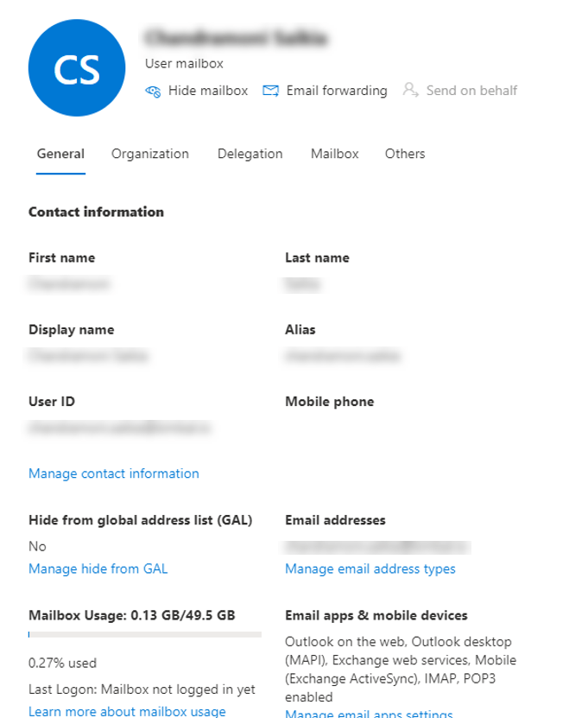Click the blurred User ID value

click(119, 428)
